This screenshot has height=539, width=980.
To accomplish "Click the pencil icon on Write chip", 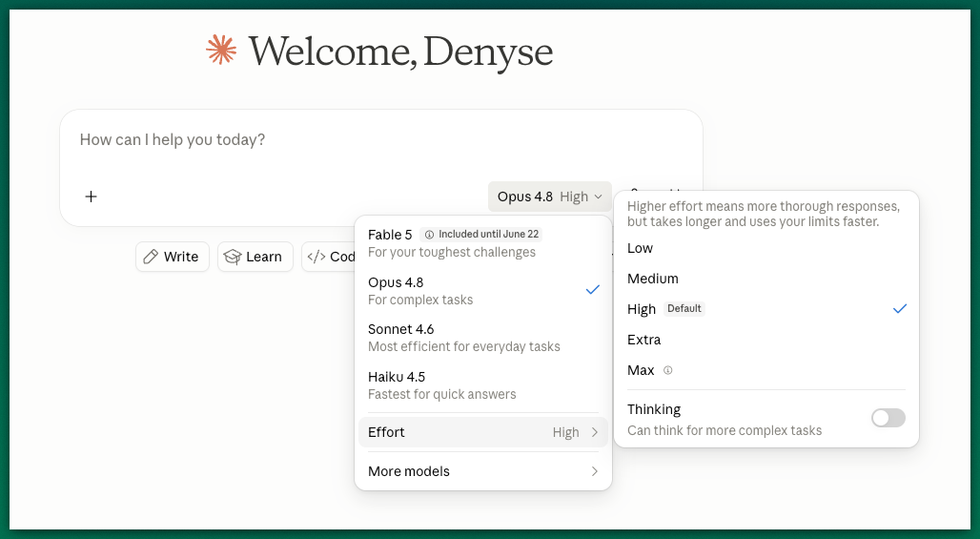I will pos(151,257).
